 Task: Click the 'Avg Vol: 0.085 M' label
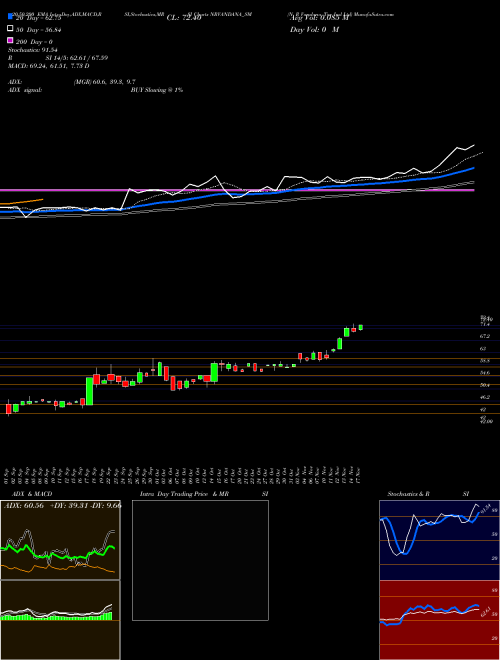tap(320, 18)
